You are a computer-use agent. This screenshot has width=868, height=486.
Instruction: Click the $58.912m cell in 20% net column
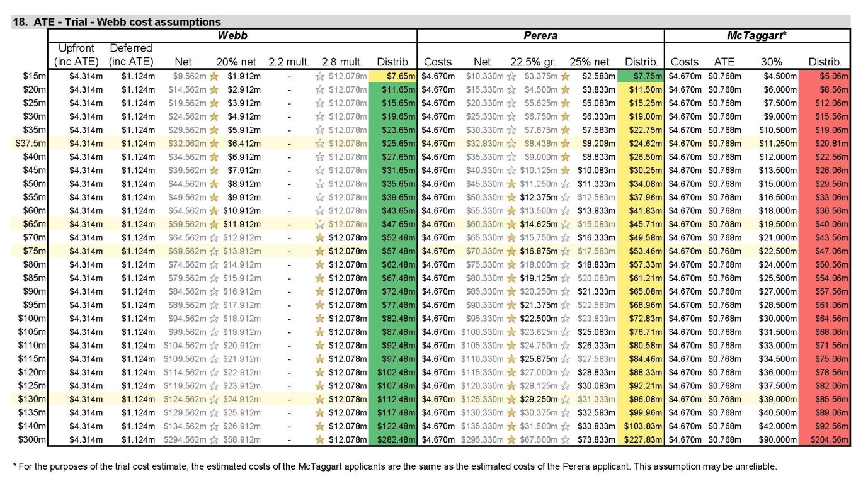tap(242, 439)
